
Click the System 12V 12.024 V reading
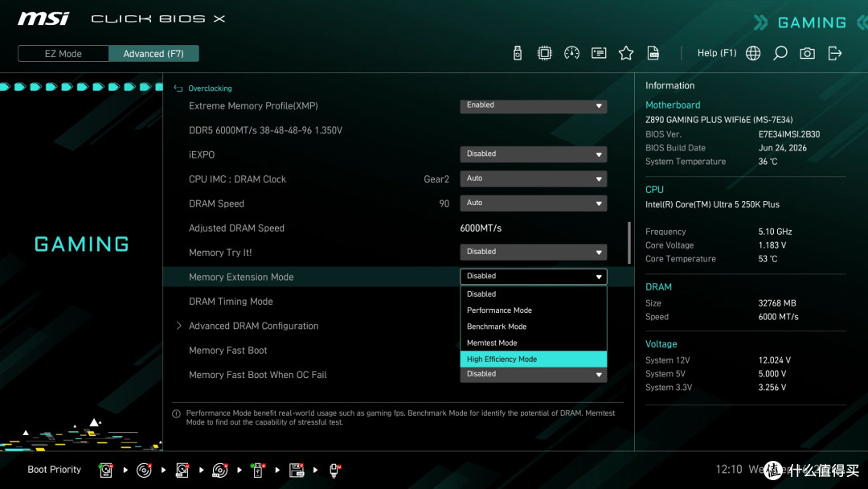point(775,360)
